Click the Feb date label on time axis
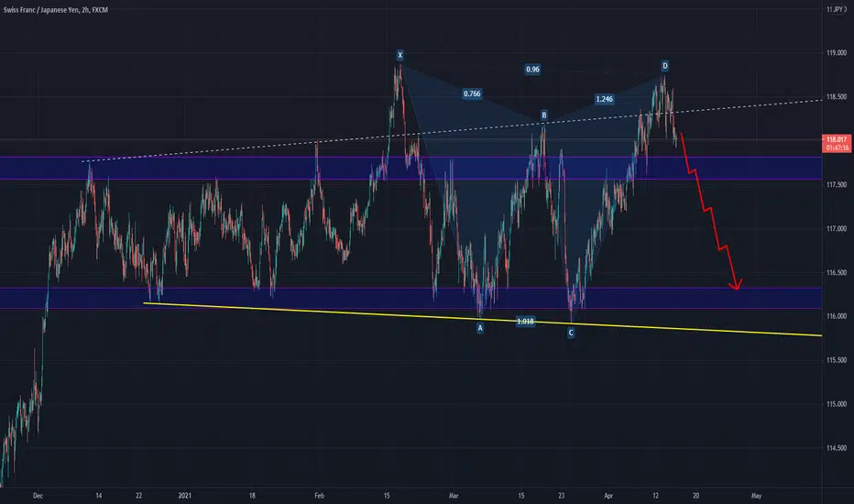 (319, 496)
